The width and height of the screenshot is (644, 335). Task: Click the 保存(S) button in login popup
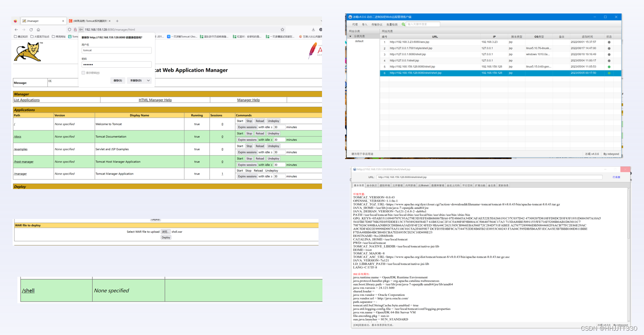(117, 80)
